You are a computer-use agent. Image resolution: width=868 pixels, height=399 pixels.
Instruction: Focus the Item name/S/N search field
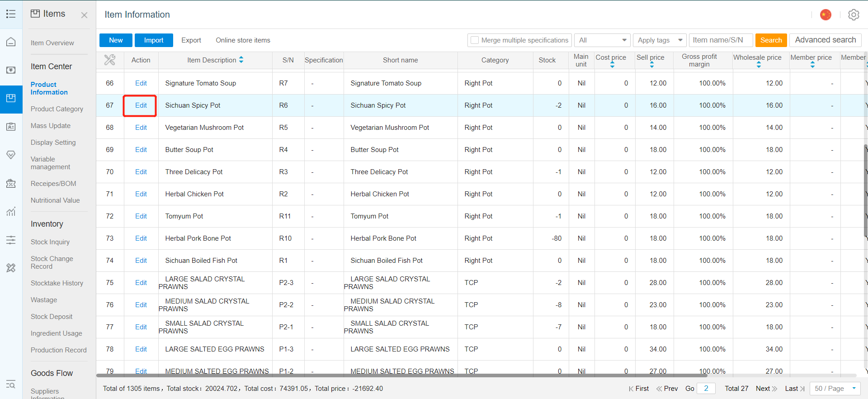click(x=721, y=40)
